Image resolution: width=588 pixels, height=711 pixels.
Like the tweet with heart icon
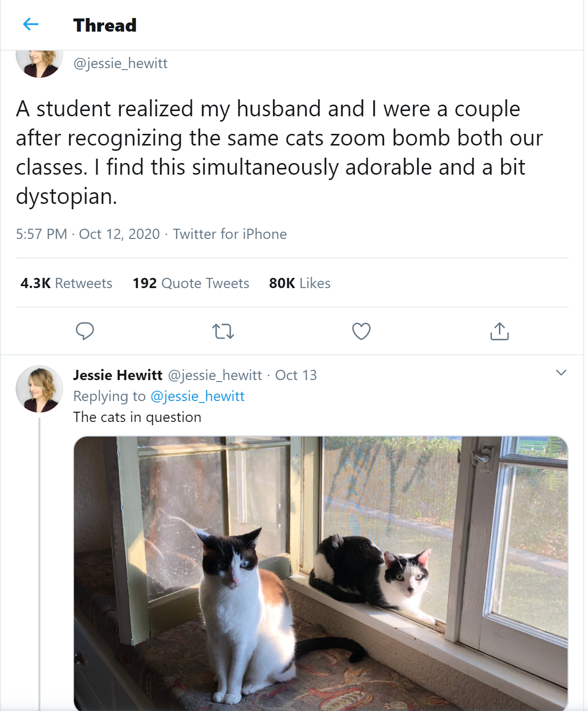(x=361, y=331)
